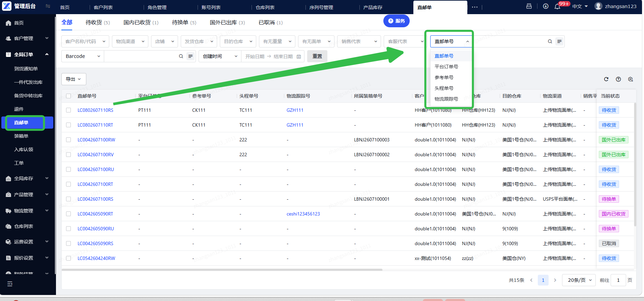Image resolution: width=644 pixels, height=301 pixels.
Task: Open order link LC0542604240RW
Action: coord(96,258)
